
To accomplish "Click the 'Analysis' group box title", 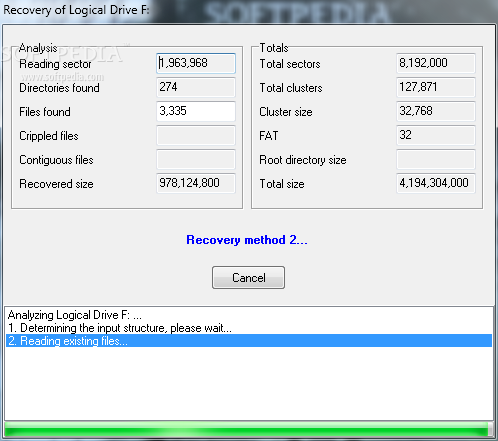I will (38, 48).
